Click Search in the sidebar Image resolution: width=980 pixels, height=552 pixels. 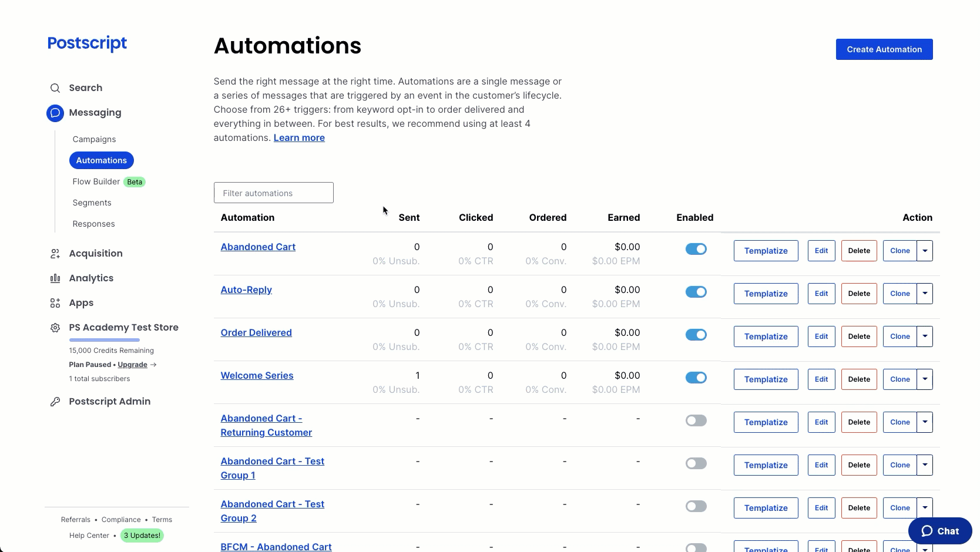coord(86,88)
